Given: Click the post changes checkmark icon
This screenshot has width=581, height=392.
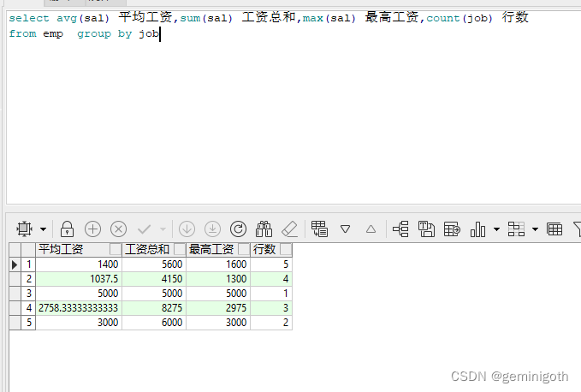Looking at the screenshot, I should pyautogui.click(x=144, y=229).
